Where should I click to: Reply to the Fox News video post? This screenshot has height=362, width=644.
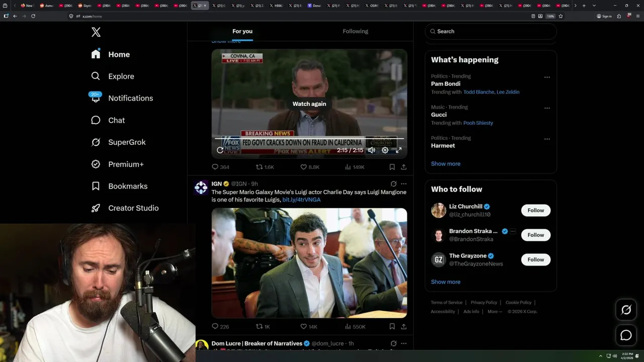pyautogui.click(x=220, y=167)
